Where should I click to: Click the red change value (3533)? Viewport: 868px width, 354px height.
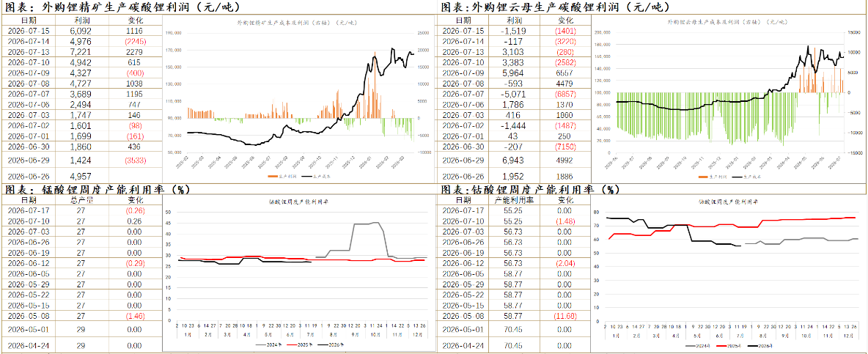(x=134, y=160)
